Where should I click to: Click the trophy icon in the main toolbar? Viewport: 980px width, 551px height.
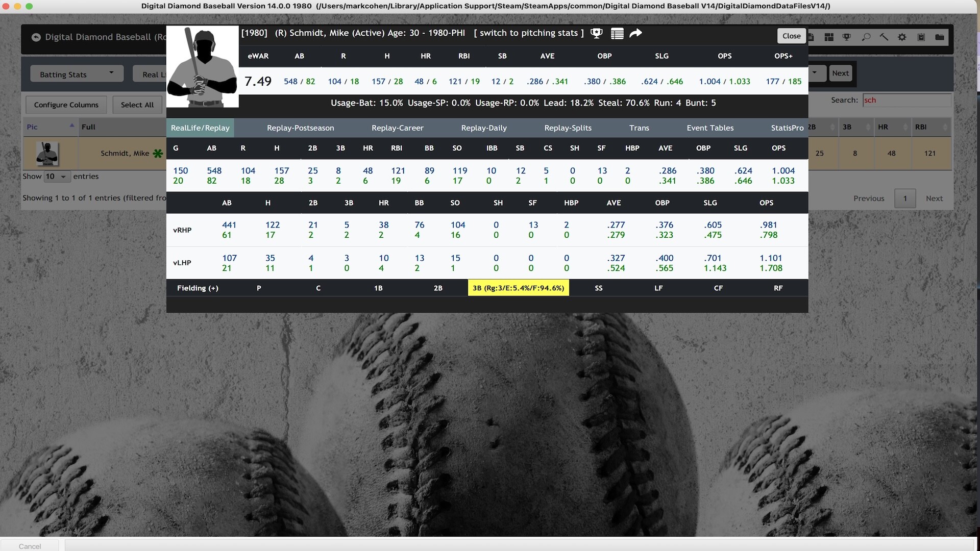(x=847, y=37)
